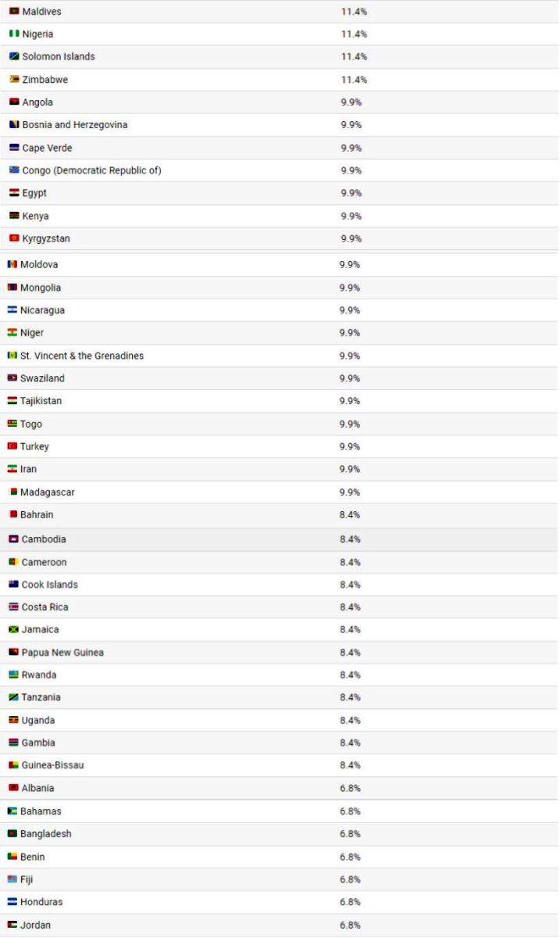The height and width of the screenshot is (938, 560).
Task: Click the Nigeria flag icon
Action: point(14,34)
